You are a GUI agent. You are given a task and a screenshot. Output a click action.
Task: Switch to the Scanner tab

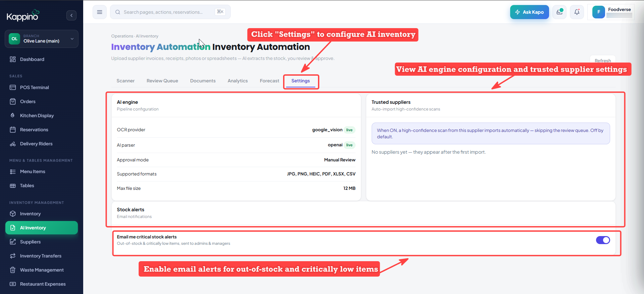point(125,81)
